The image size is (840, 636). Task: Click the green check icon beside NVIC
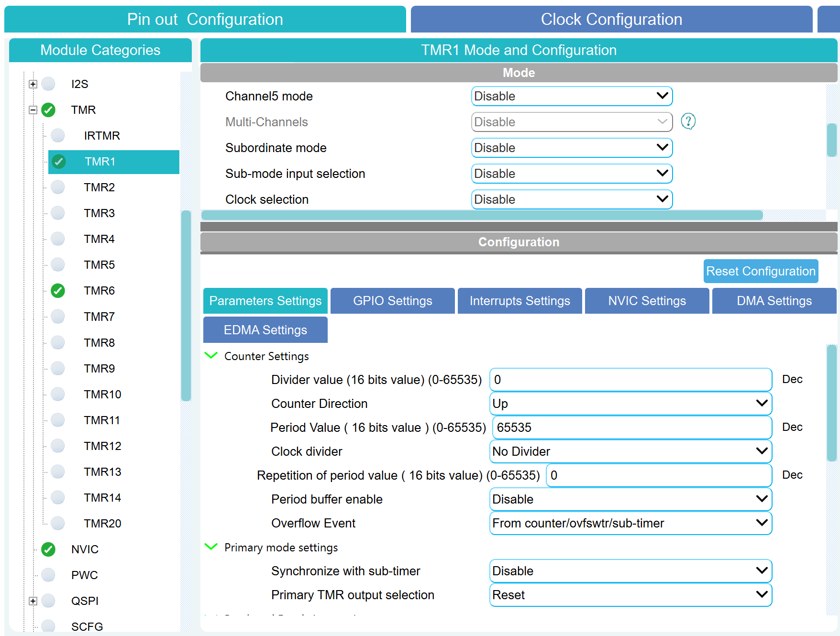click(48, 549)
